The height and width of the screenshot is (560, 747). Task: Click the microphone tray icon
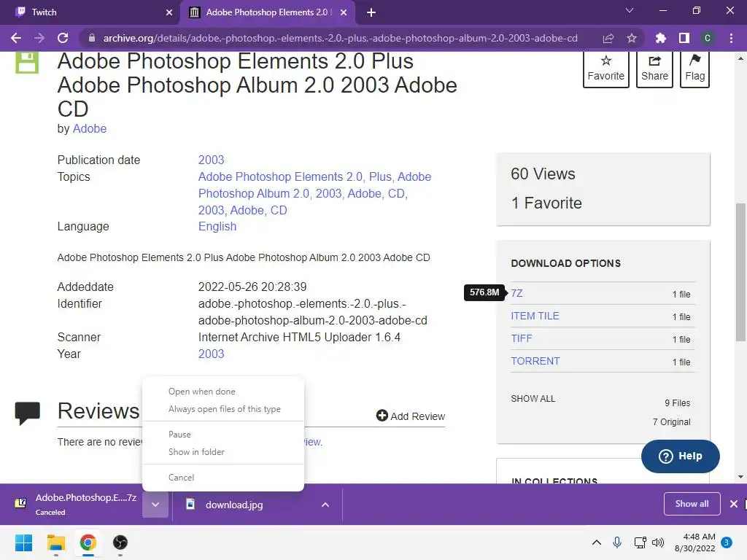[617, 542]
